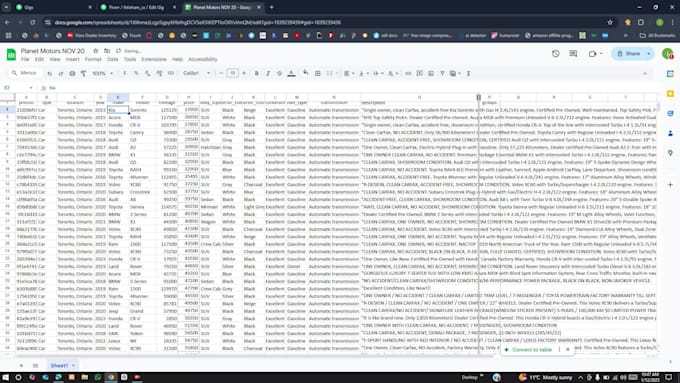Viewport: 680px width, 383px height.
Task: Undo the last action in toolbar
Action: (49, 73)
